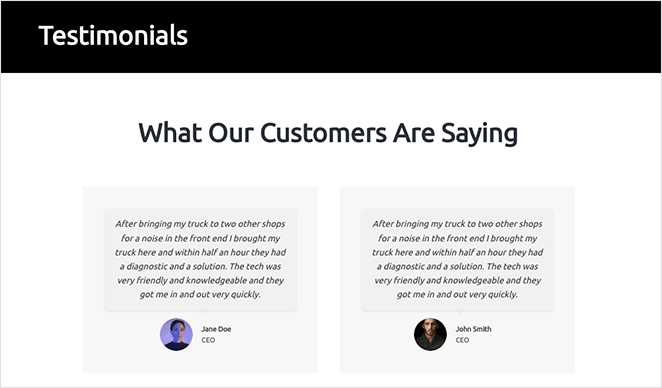Click the left testimonial quote text

pyautogui.click(x=201, y=259)
